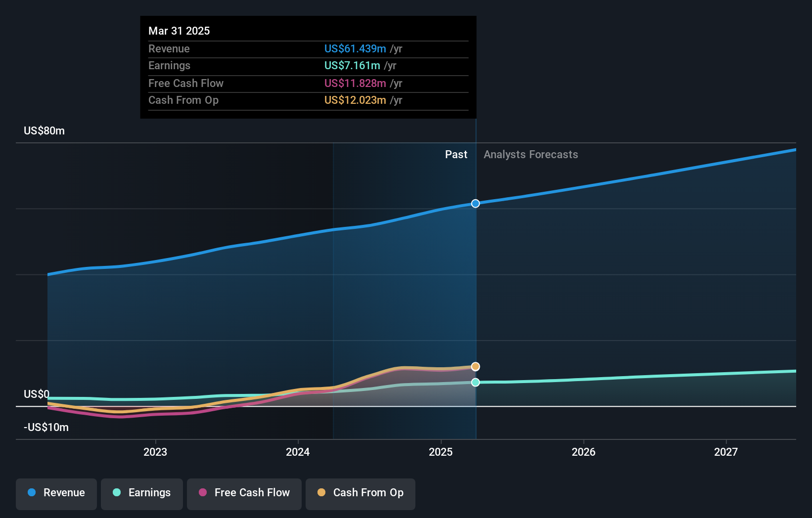Click the US$0 y-axis label

(37, 394)
